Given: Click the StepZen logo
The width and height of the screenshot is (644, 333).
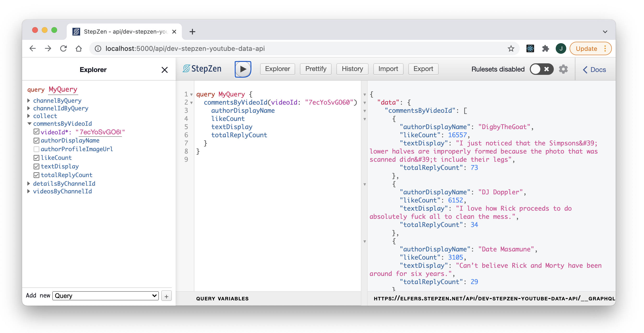Looking at the screenshot, I should coord(202,69).
